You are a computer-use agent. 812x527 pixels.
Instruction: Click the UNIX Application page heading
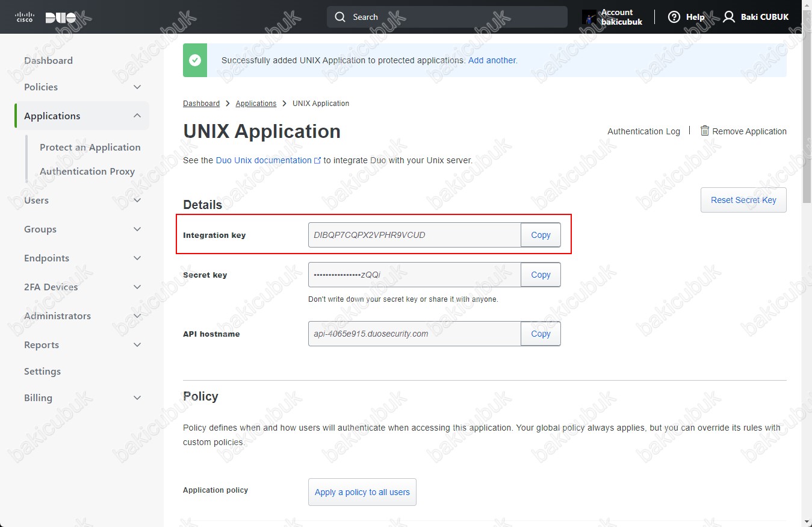point(262,131)
